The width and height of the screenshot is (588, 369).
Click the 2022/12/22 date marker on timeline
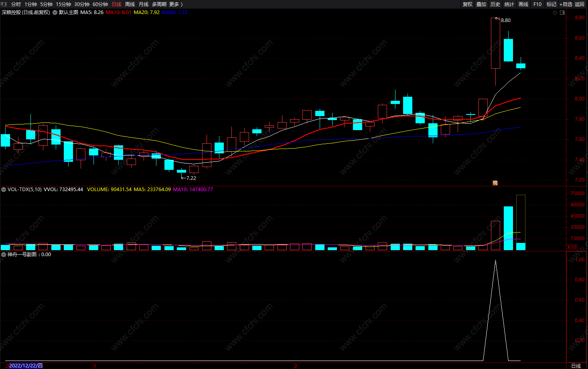26,366
